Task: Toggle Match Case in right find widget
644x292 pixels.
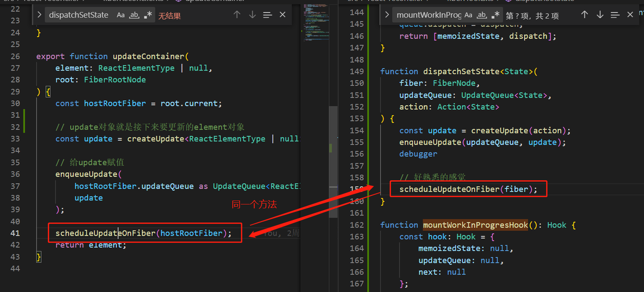Action: point(468,15)
